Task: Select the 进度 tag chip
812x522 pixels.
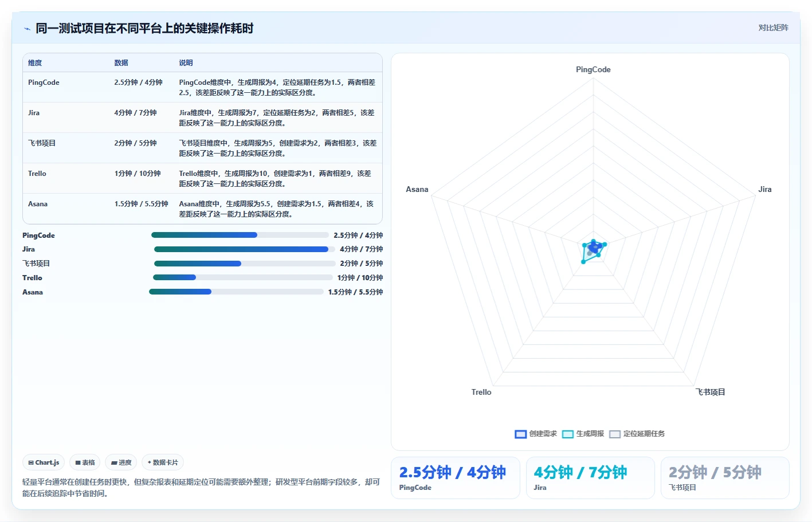Action: click(x=121, y=462)
